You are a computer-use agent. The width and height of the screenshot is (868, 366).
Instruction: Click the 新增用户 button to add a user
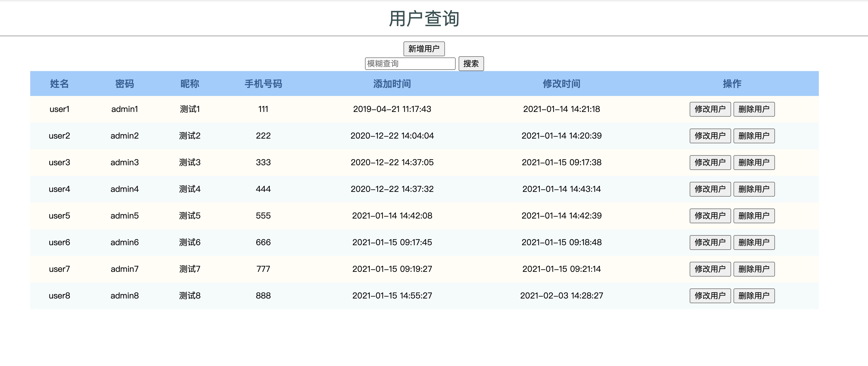click(x=424, y=49)
